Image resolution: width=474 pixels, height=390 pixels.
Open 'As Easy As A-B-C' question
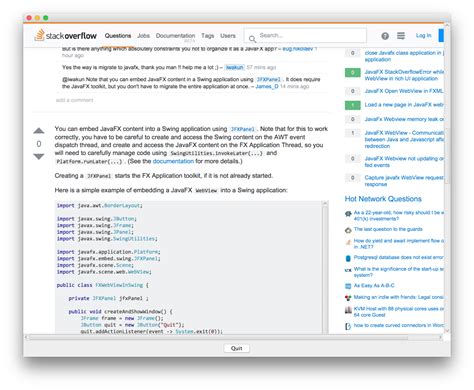click(374, 286)
